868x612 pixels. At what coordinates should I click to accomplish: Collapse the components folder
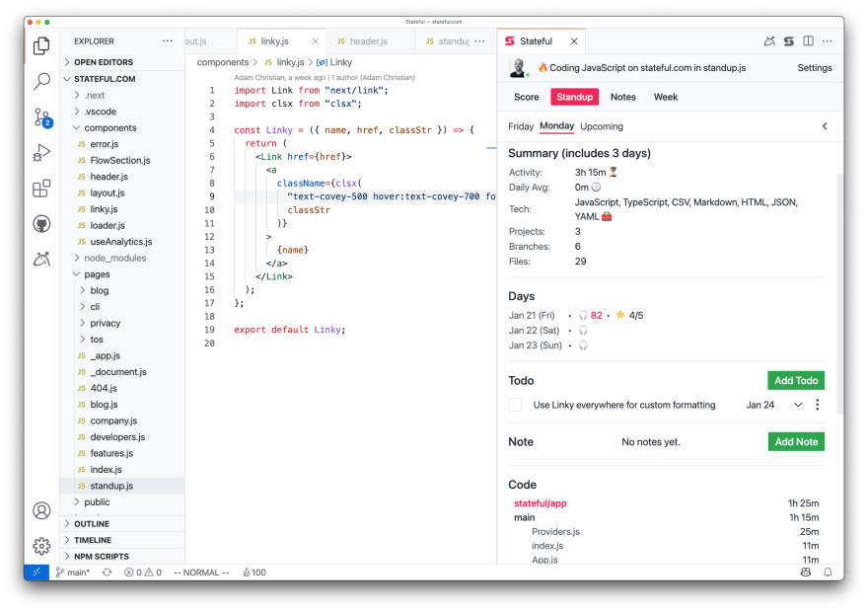click(x=122, y=127)
